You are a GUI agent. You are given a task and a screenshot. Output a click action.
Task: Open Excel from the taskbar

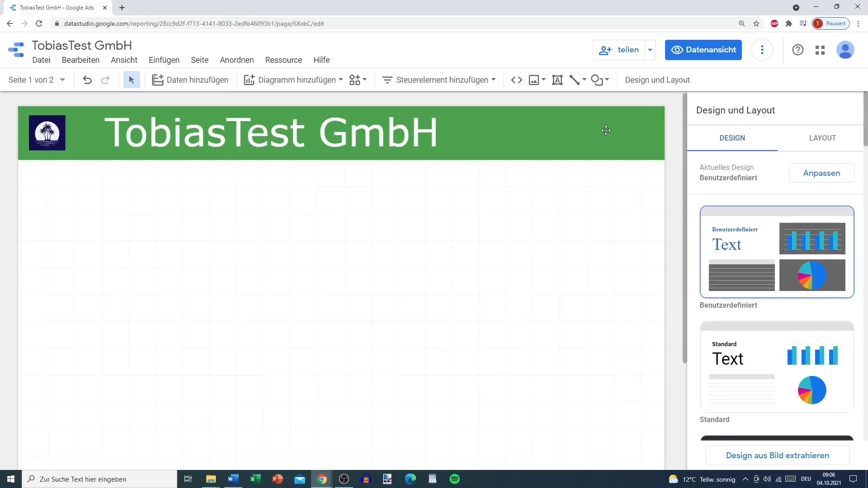point(255,479)
